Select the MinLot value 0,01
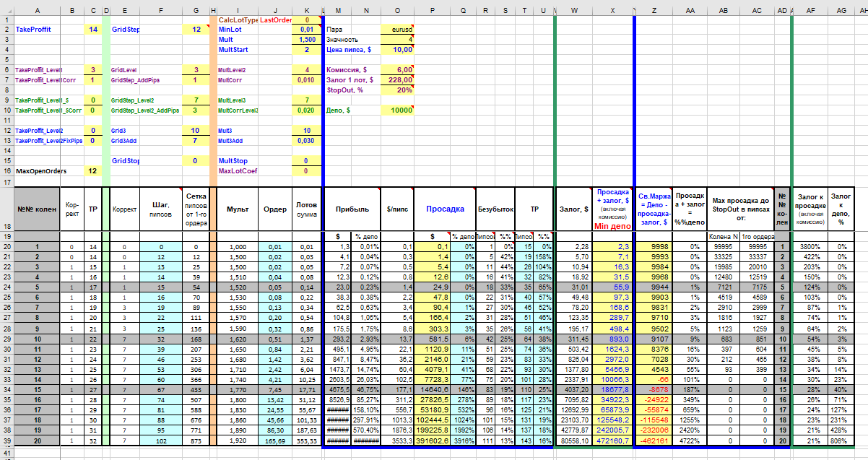The width and height of the screenshot is (868, 460). click(305, 30)
